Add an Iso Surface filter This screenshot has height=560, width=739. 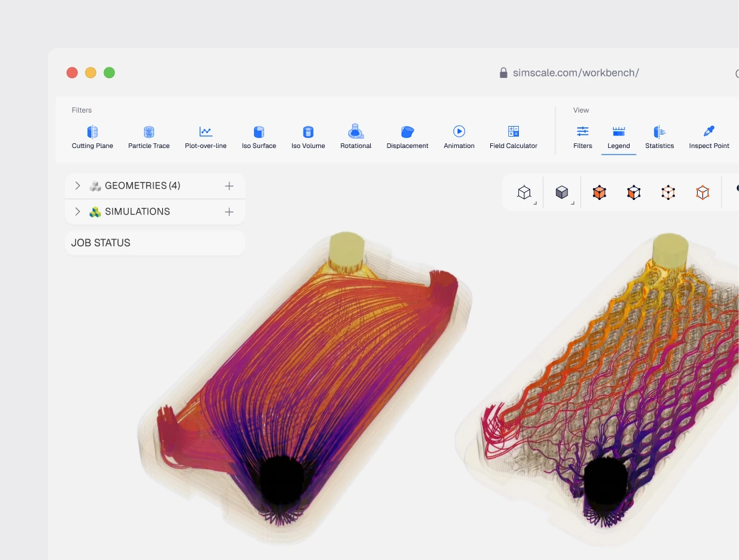click(x=259, y=137)
